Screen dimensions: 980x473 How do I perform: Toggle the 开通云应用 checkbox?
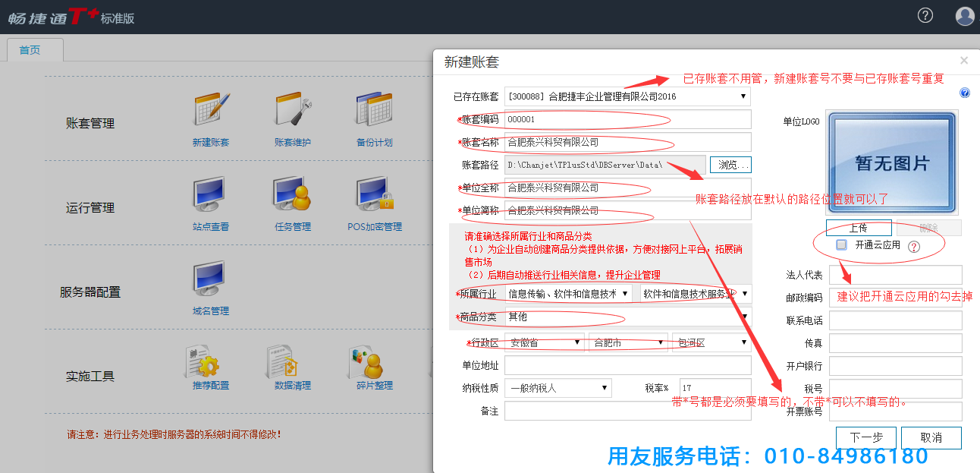pos(841,244)
